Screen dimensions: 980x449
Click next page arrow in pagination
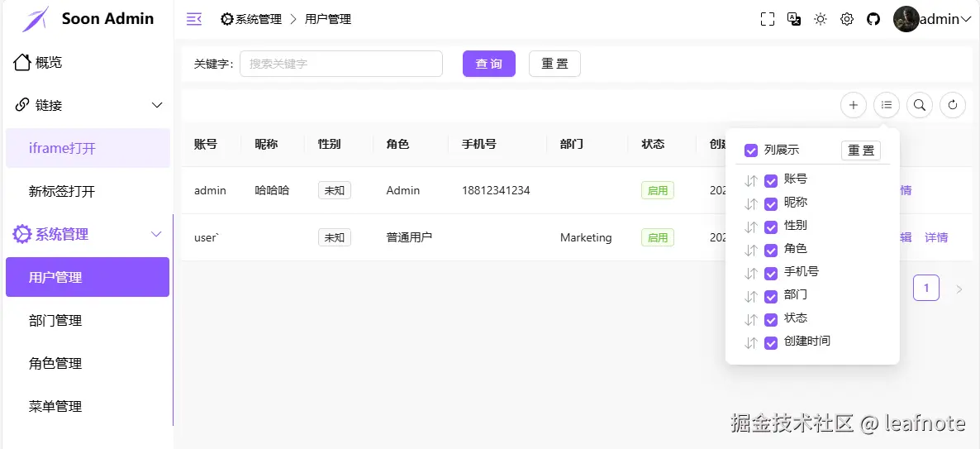[x=959, y=289]
